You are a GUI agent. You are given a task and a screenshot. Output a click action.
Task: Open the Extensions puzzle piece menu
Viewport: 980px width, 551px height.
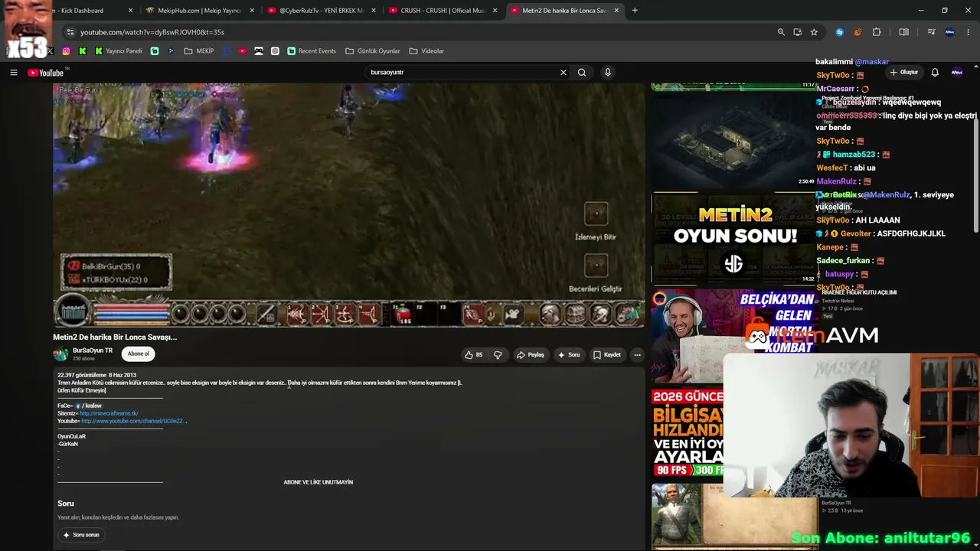[x=877, y=32]
